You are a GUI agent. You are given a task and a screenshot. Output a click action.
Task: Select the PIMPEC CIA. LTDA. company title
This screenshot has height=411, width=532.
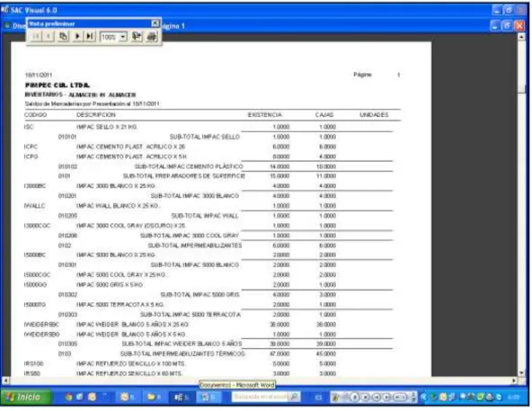pos(58,85)
